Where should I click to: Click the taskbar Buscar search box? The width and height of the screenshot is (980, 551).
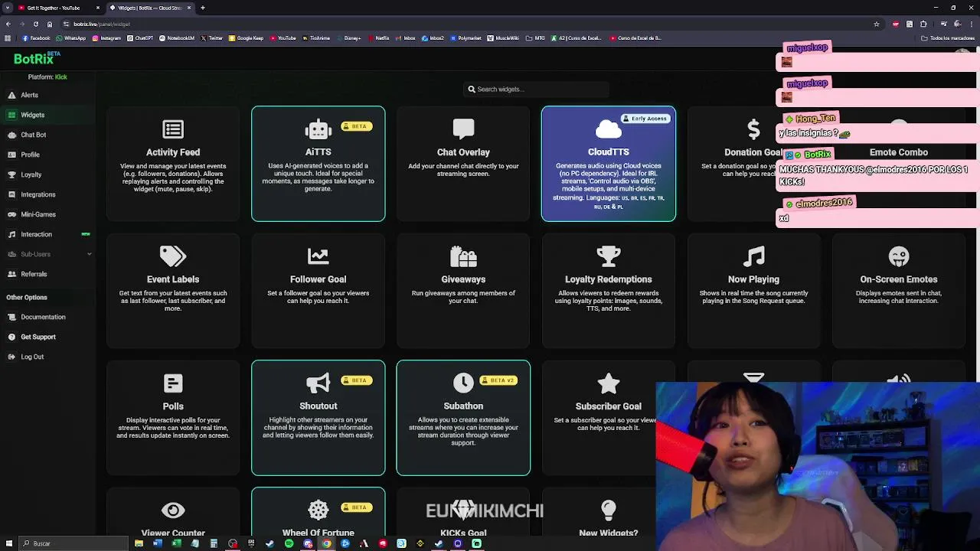coord(73,543)
